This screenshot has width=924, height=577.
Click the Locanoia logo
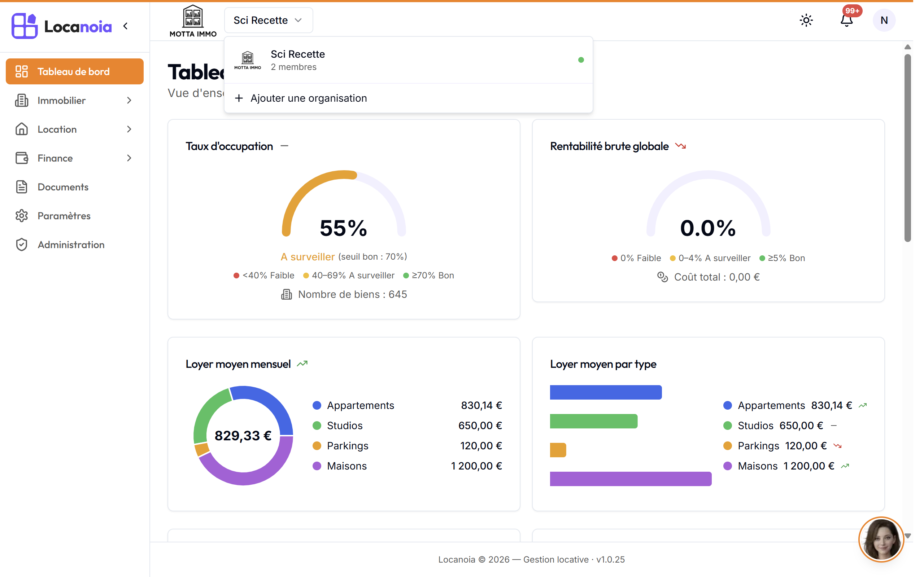tap(61, 26)
